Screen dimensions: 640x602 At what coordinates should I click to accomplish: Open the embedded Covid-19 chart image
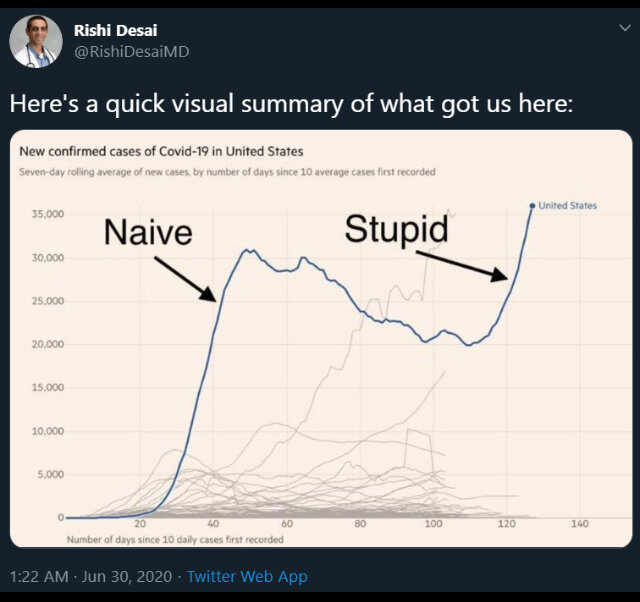[321, 338]
